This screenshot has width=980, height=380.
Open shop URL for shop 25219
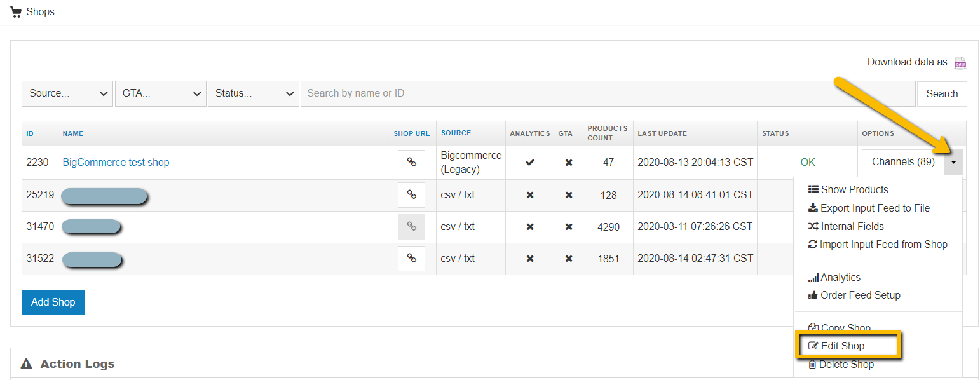click(x=411, y=194)
